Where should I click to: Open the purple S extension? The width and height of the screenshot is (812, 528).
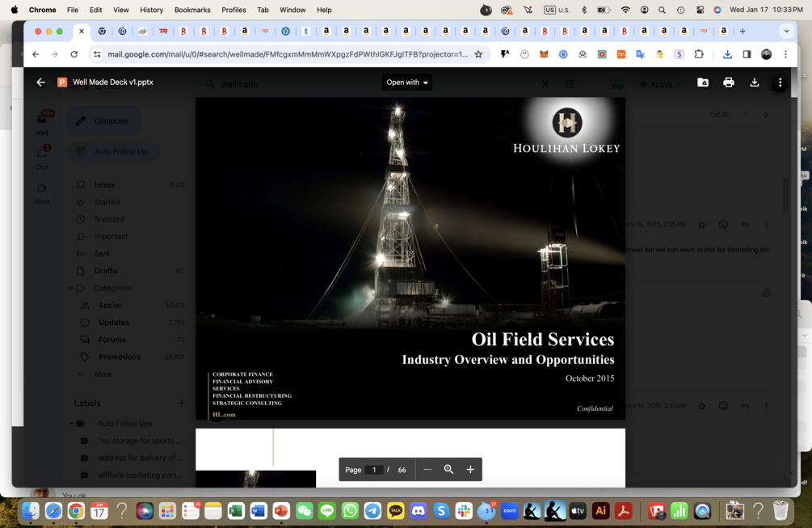point(679,54)
